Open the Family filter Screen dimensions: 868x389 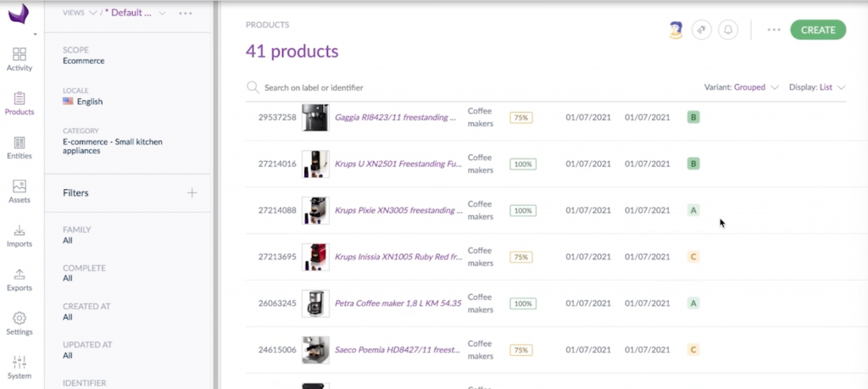click(76, 235)
